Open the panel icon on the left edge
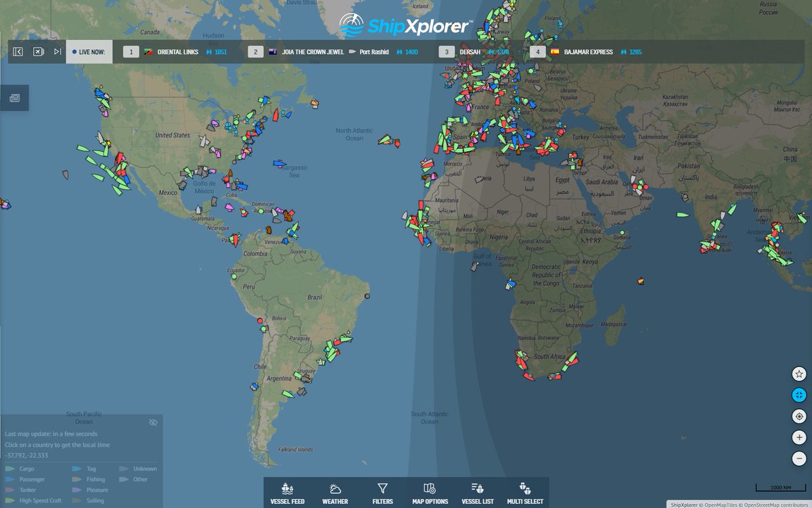812x508 pixels. click(x=16, y=97)
